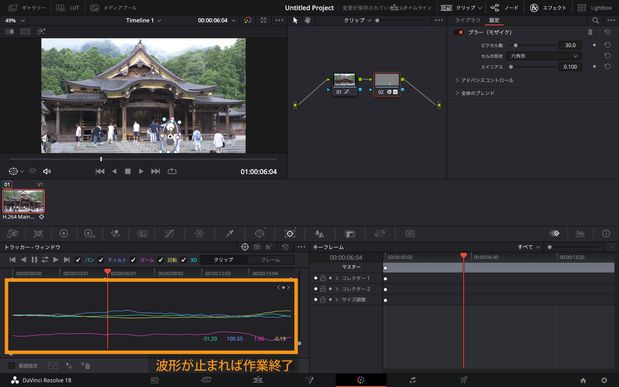Open the keyframe すべて filter dropdown
The width and height of the screenshot is (619, 387).
pos(529,247)
